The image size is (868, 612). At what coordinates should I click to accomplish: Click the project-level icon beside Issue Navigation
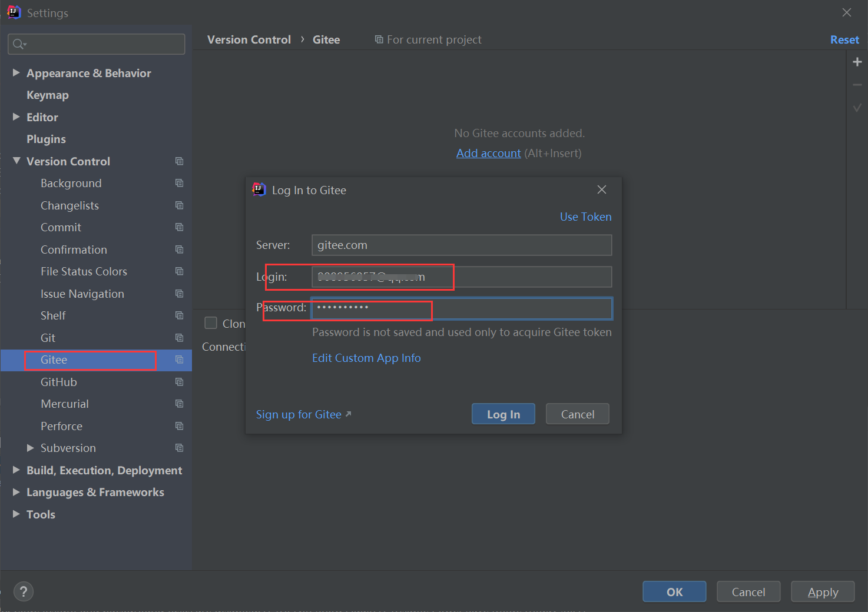pos(180,294)
